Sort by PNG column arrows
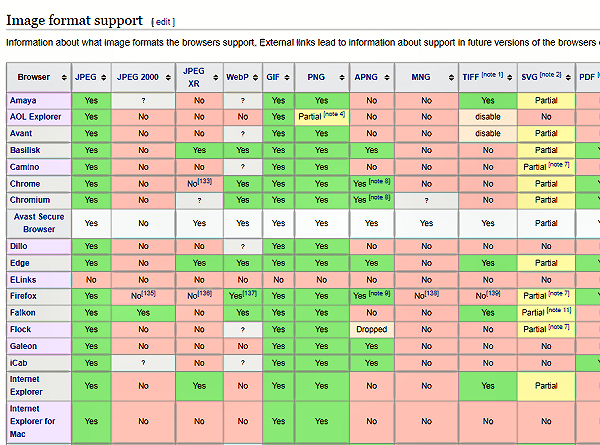 342,77
